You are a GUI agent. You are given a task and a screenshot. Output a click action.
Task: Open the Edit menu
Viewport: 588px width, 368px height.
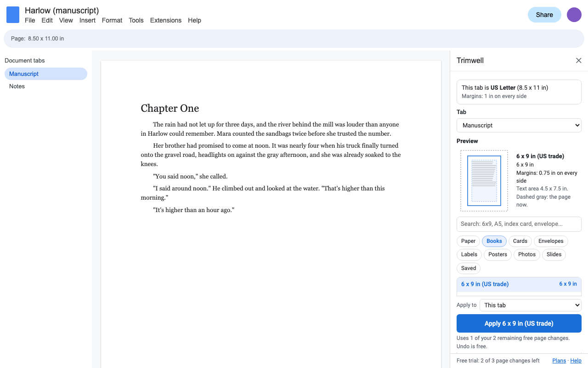tap(47, 20)
